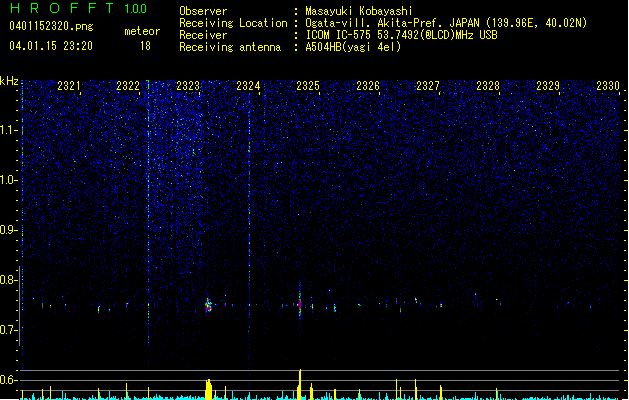Click the meteor count value 18
This screenshot has height=400, width=629.
pos(145,46)
